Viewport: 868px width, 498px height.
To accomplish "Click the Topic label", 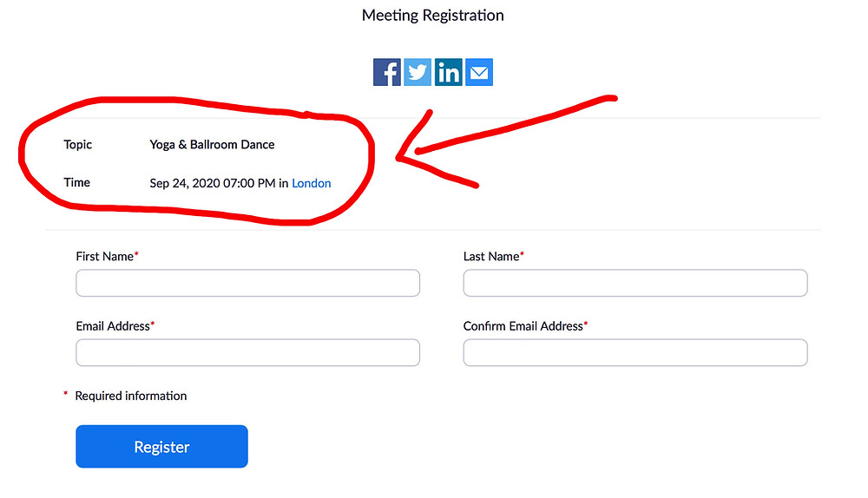I will 77,144.
